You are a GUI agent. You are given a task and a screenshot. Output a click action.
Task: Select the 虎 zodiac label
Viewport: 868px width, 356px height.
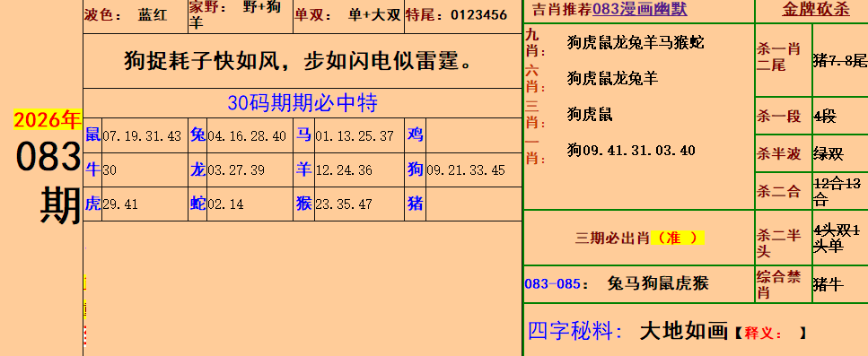pyautogui.click(x=92, y=204)
